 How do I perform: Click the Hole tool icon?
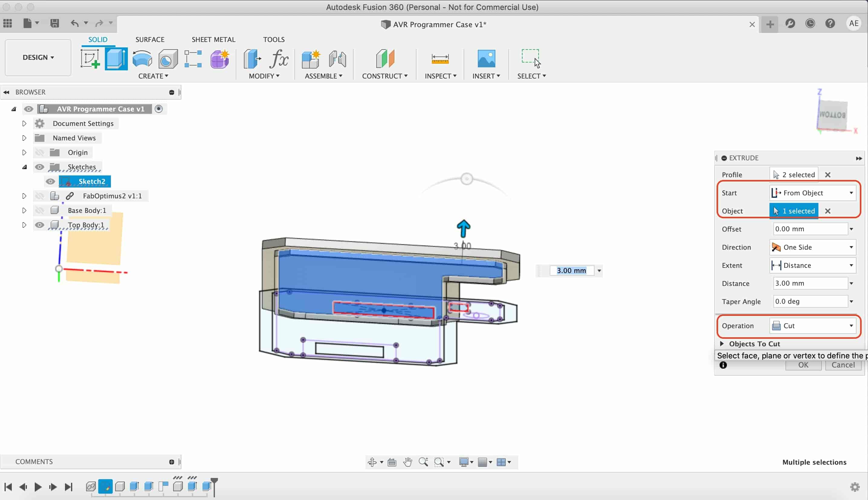click(168, 59)
